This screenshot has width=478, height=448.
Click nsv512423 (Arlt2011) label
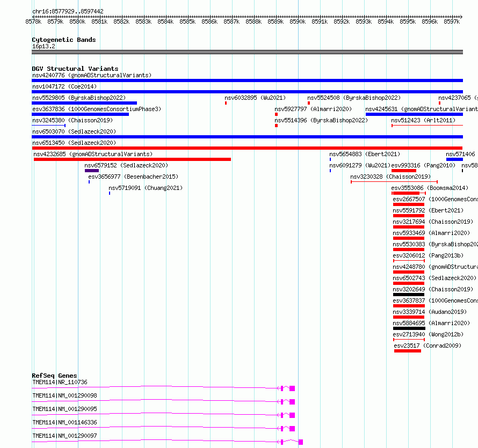tap(423, 120)
